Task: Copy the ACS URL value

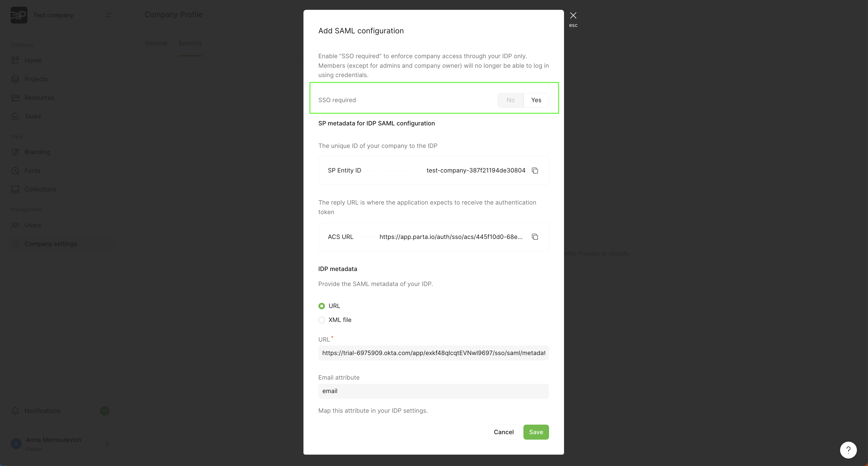Action: [535, 237]
